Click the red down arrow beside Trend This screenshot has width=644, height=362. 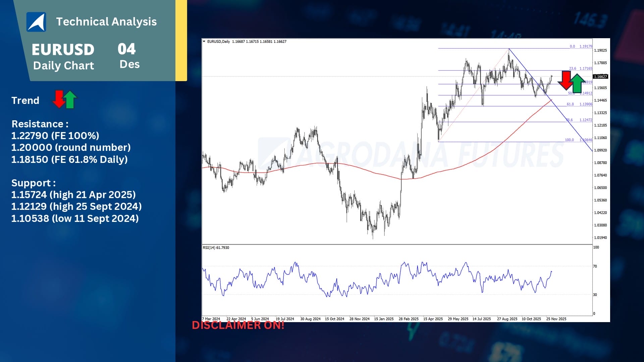pyautogui.click(x=59, y=99)
